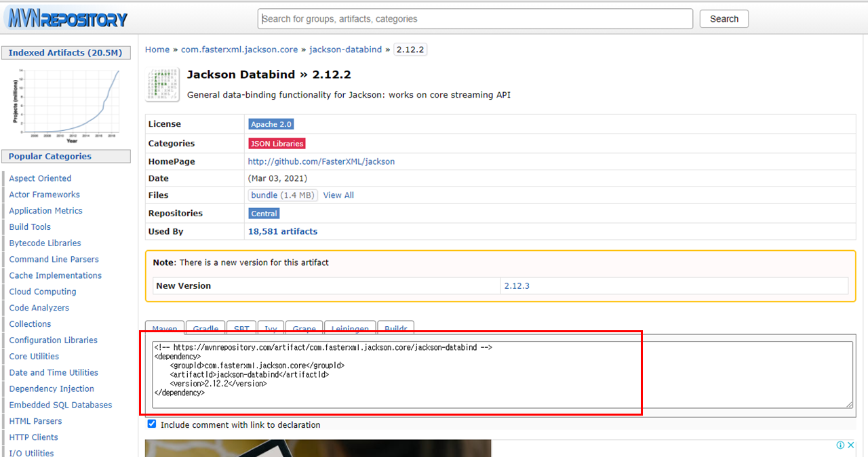Image resolution: width=868 pixels, height=457 pixels.
Task: Open the JSON Libraries category tag
Action: click(x=277, y=143)
